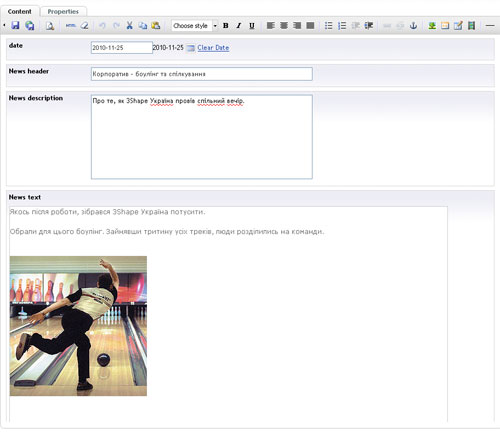Viewport: 500px width, 434px height.
Task: Open the HTML source view
Action: click(71, 25)
